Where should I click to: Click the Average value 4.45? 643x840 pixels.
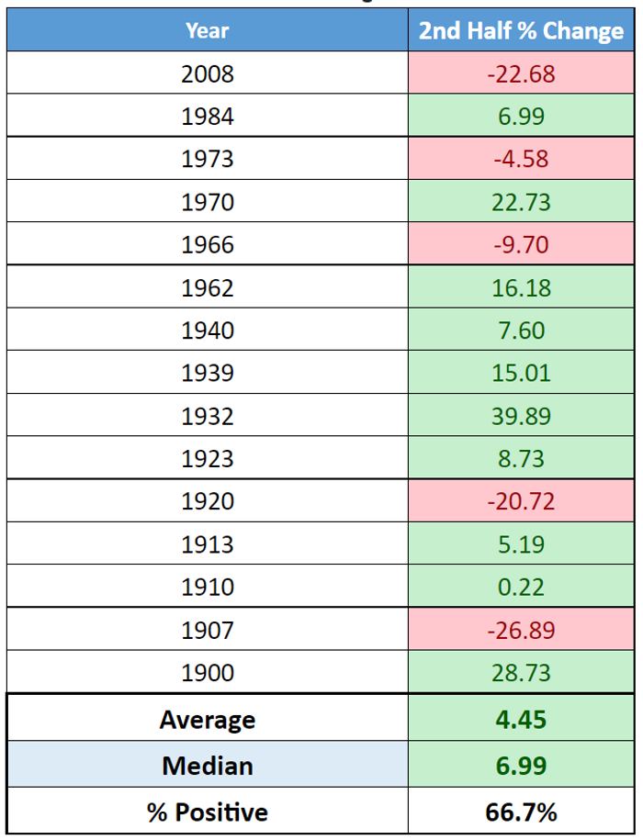tap(521, 720)
